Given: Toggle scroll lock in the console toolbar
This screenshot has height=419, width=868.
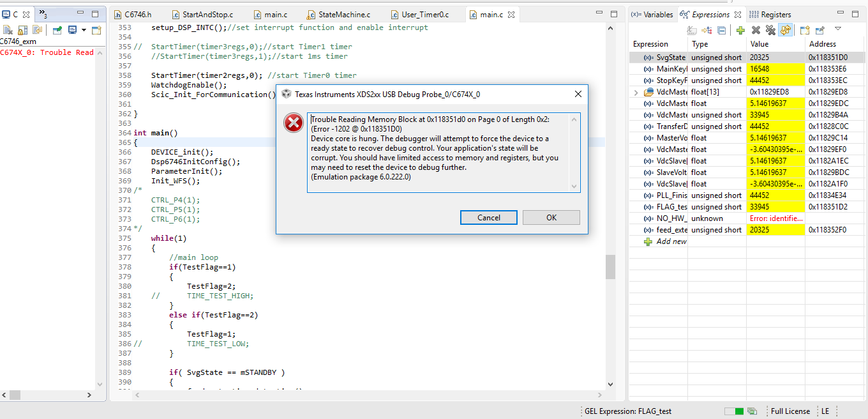Looking at the screenshot, I should pos(22,30).
